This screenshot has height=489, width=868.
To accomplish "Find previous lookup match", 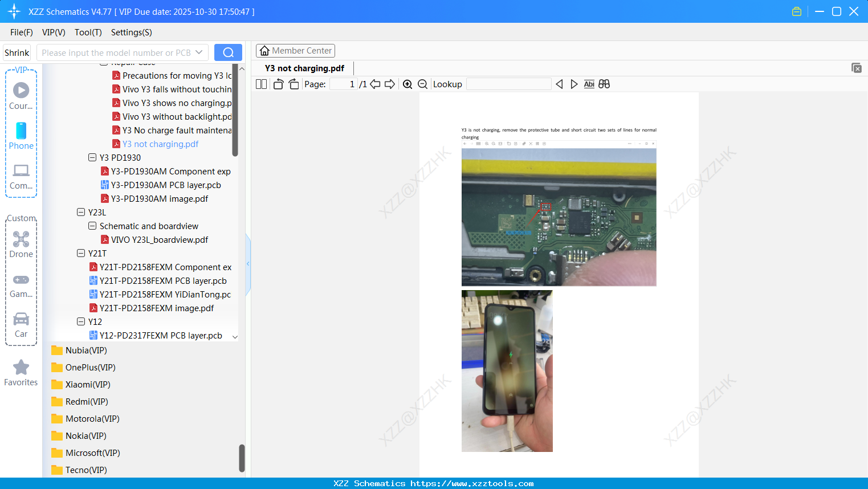I will click(x=559, y=84).
